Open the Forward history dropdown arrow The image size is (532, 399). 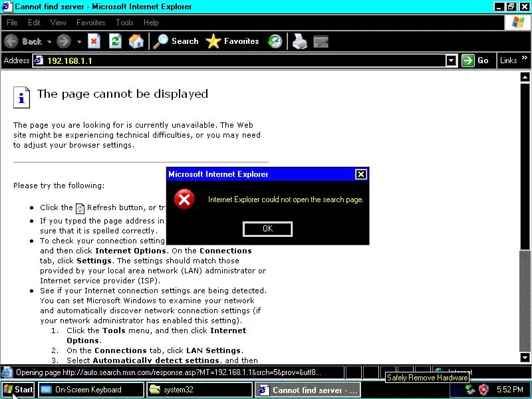79,42
